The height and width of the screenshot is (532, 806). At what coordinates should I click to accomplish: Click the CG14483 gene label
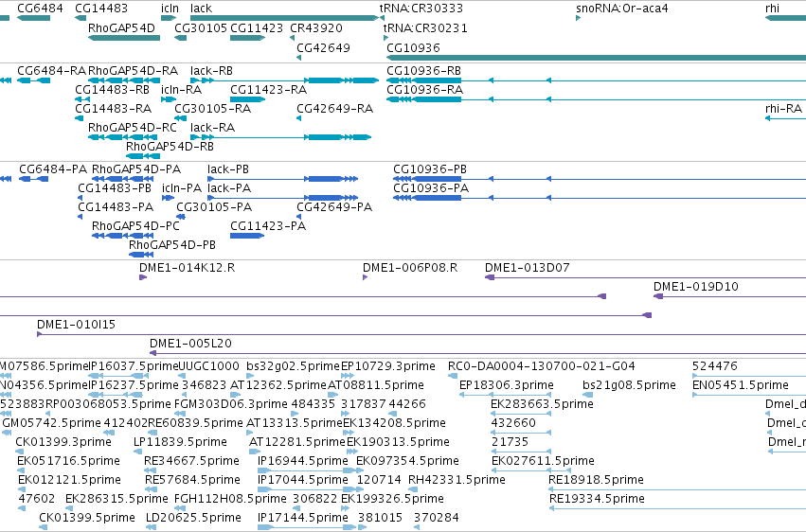(x=101, y=9)
